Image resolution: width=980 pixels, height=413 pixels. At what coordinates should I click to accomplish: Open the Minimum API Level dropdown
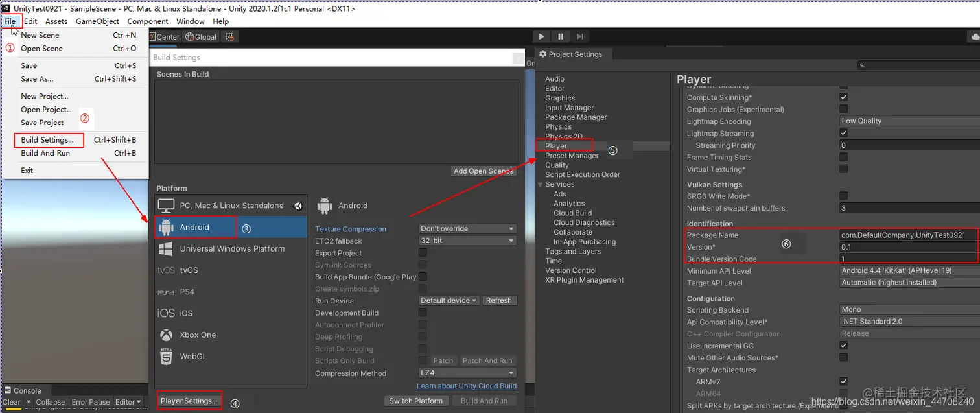click(x=909, y=271)
